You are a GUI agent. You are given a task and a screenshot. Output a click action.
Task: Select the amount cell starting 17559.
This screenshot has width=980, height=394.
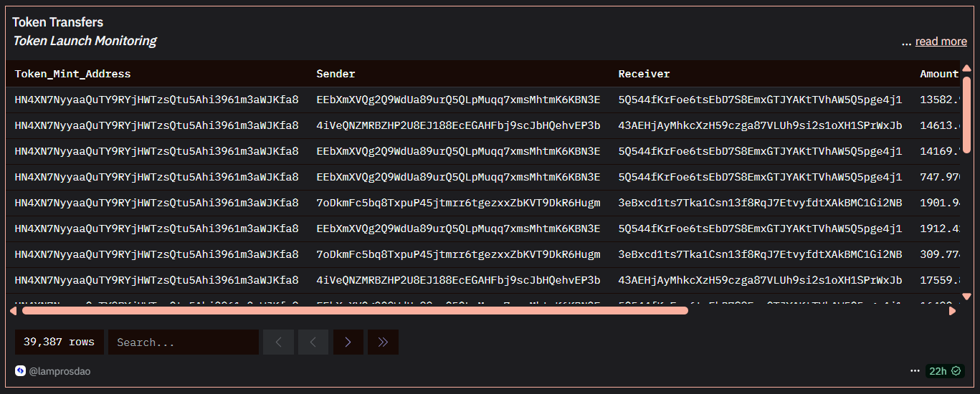click(x=940, y=280)
